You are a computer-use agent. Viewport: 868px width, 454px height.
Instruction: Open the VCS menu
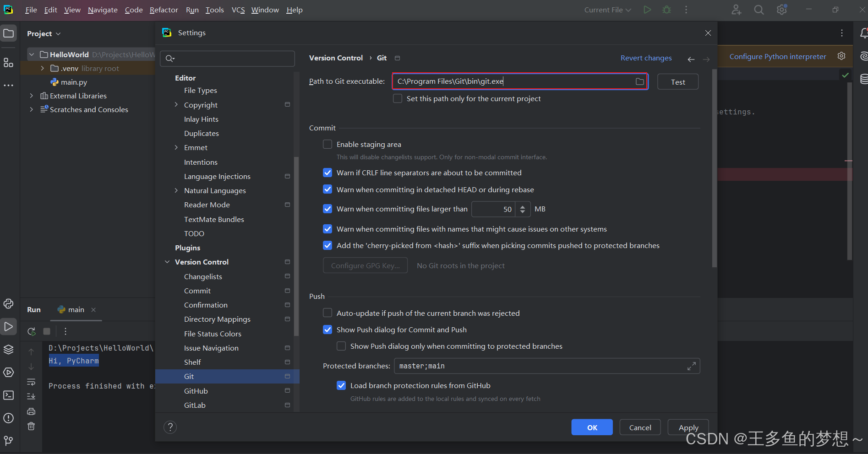coord(238,10)
